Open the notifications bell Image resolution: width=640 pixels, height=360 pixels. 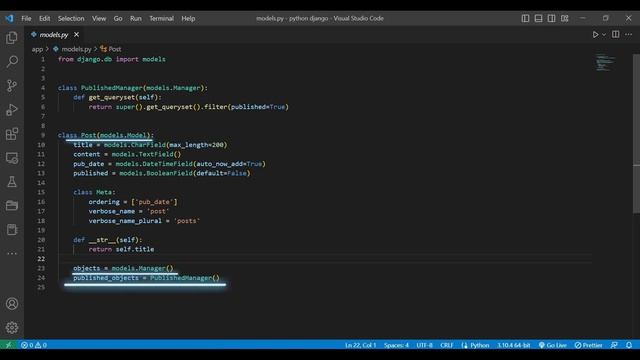click(x=629, y=345)
